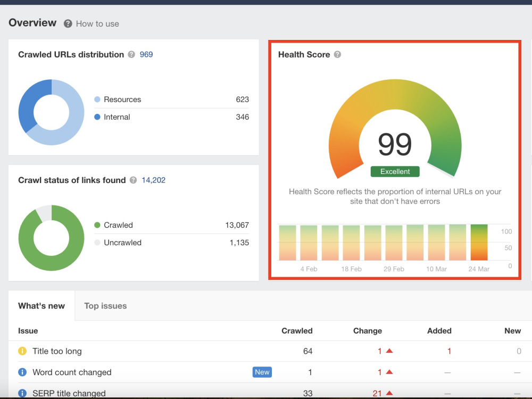Sort by the Issue column header
Screen dimensions: 532x399
[28, 331]
